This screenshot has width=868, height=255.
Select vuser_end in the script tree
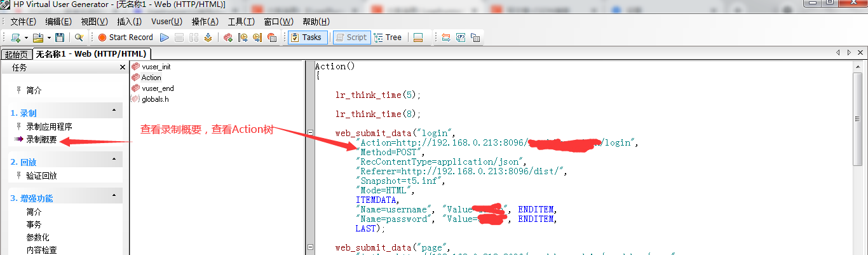pyautogui.click(x=158, y=88)
